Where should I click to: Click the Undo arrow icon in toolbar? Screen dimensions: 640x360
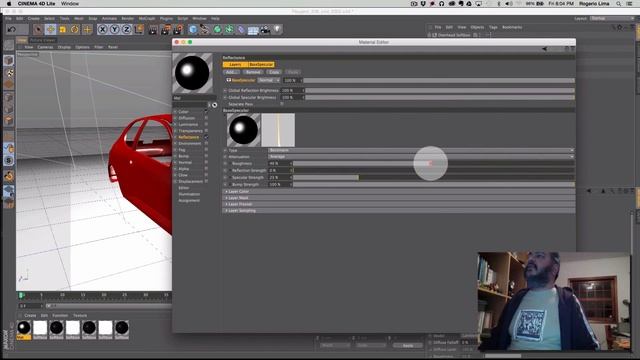click(x=12, y=29)
